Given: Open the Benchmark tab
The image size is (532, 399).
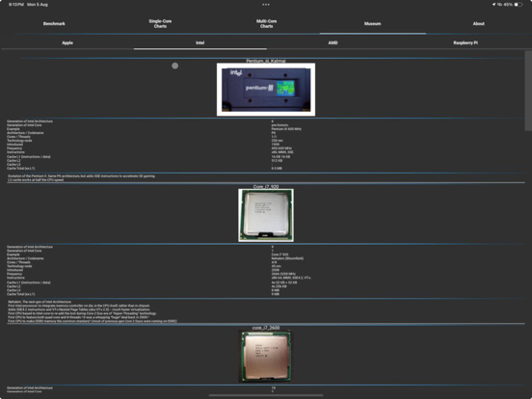Looking at the screenshot, I should tap(54, 24).
